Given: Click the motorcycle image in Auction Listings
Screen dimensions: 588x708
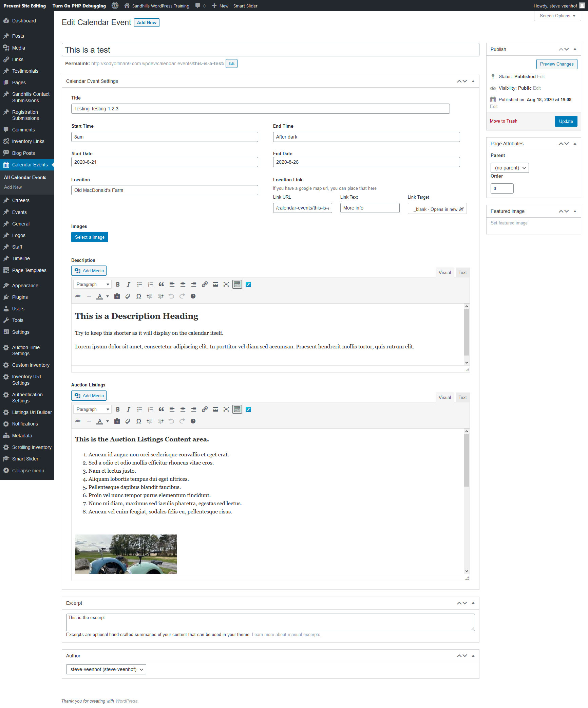Looking at the screenshot, I should pos(126,554).
